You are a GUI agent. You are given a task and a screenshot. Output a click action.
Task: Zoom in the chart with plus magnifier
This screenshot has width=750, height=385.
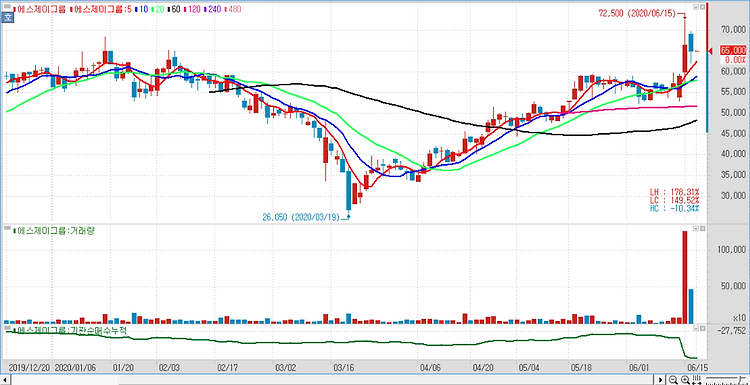point(685,380)
